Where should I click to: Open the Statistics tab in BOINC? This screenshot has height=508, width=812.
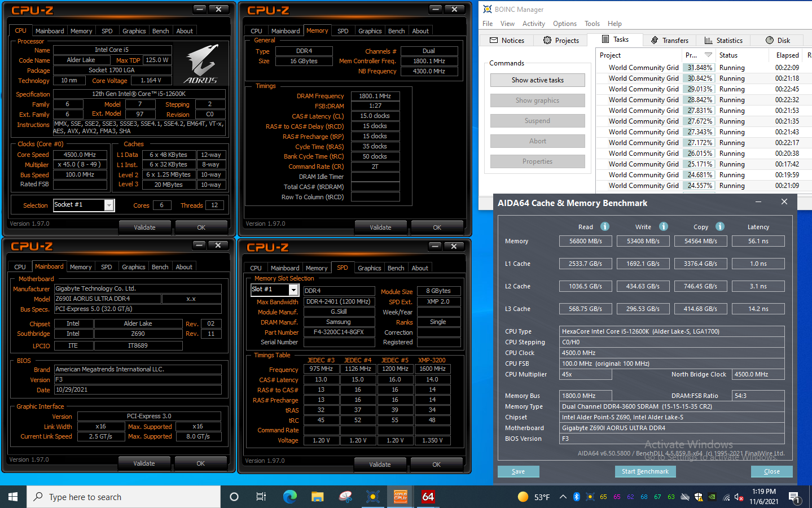pyautogui.click(x=723, y=40)
